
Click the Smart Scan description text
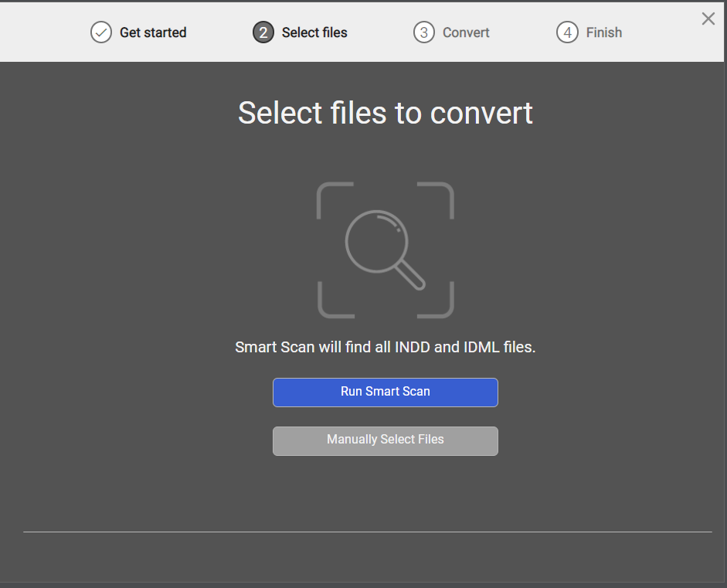(386, 347)
